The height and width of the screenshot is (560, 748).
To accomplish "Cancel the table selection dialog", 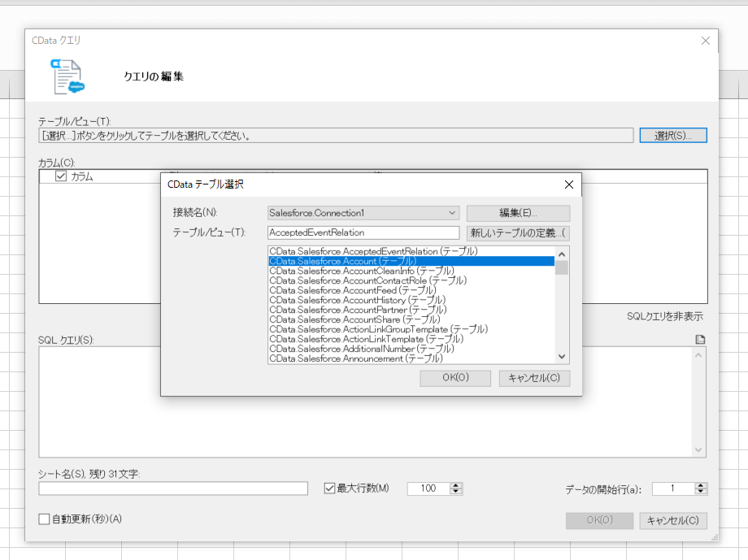I will click(534, 378).
